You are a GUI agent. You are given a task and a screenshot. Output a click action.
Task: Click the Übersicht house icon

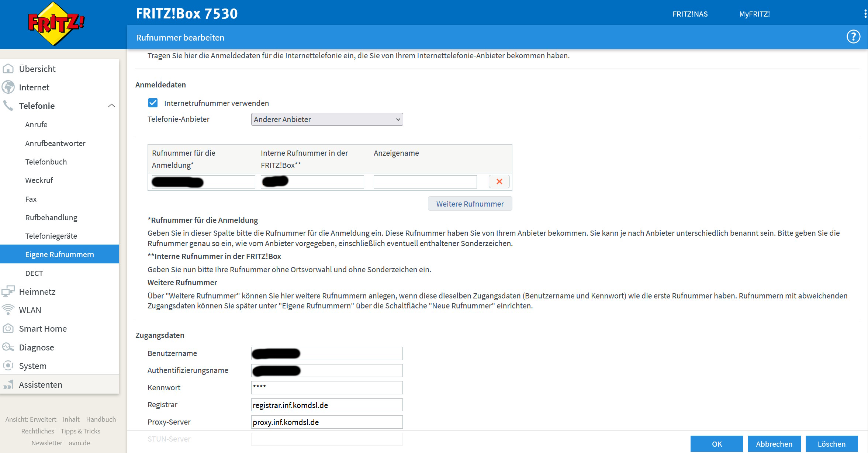click(8, 69)
